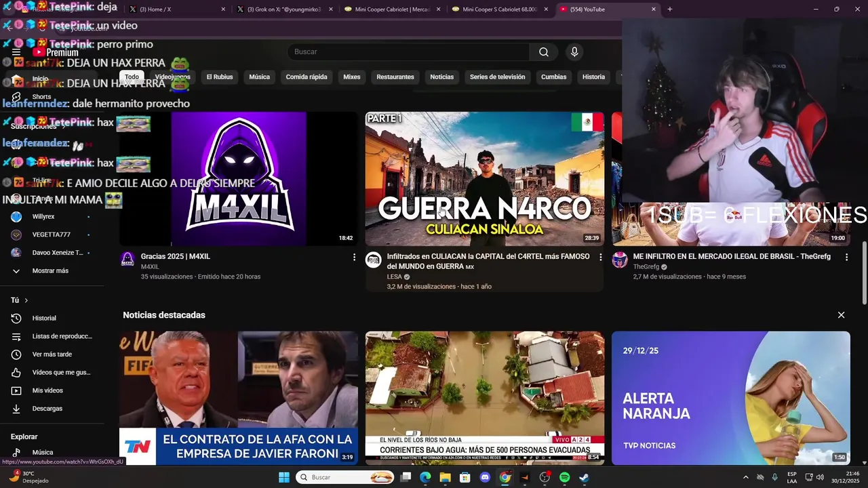Open Música under Explorar
Viewport: 868px width, 488px height.
click(x=42, y=452)
